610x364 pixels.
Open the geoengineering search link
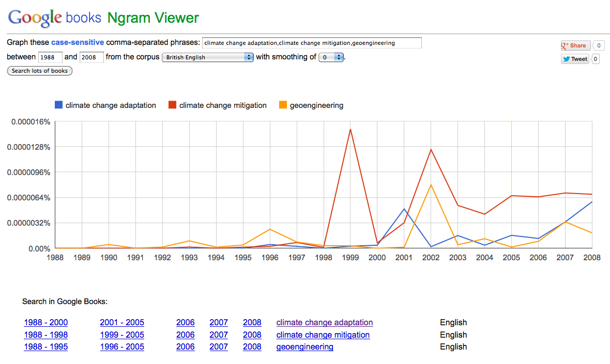point(304,347)
